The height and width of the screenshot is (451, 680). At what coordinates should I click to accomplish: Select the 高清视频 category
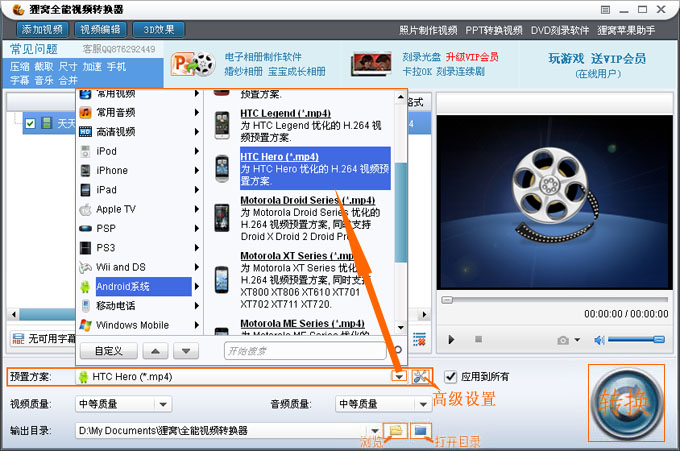pos(115,132)
